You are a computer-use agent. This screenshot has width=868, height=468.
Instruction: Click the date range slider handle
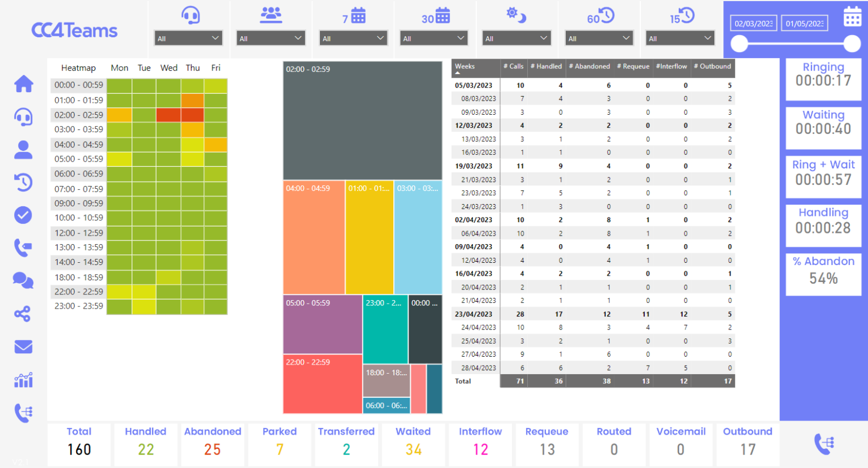point(739,43)
